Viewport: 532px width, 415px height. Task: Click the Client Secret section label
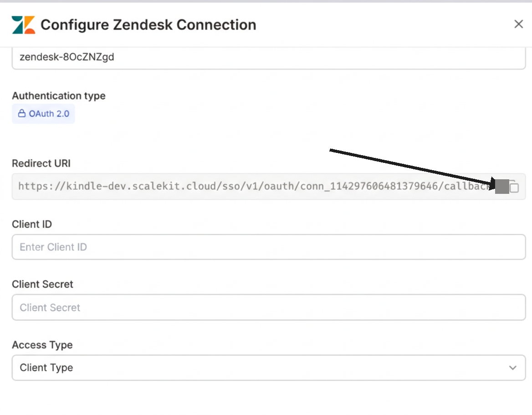click(x=42, y=284)
